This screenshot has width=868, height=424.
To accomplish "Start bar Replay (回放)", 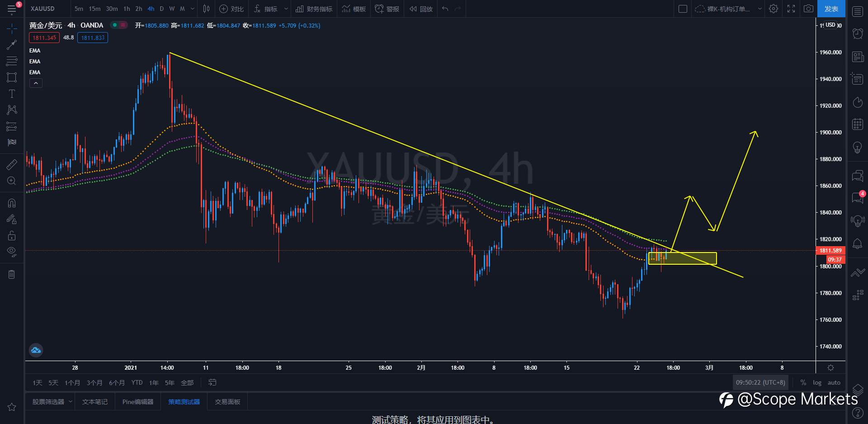I will click(x=420, y=9).
